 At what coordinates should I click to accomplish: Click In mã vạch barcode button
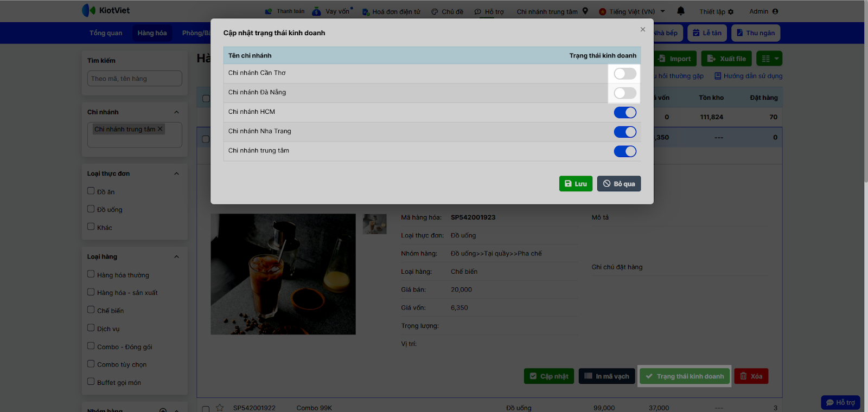pos(607,376)
